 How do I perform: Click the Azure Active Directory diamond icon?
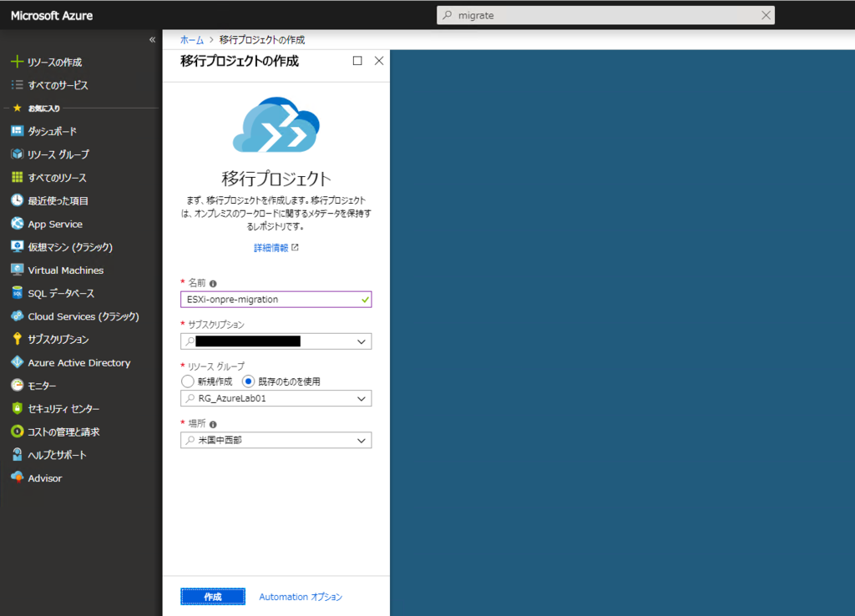17,362
